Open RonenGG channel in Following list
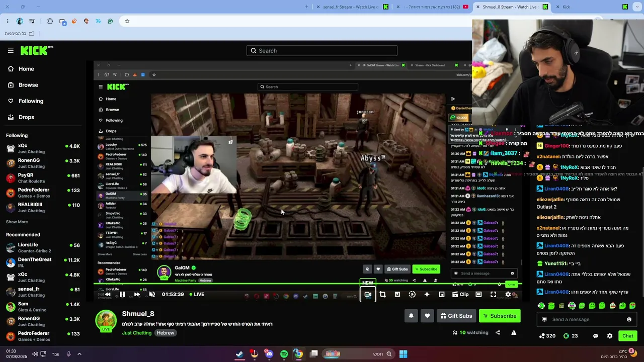 click(43, 163)
